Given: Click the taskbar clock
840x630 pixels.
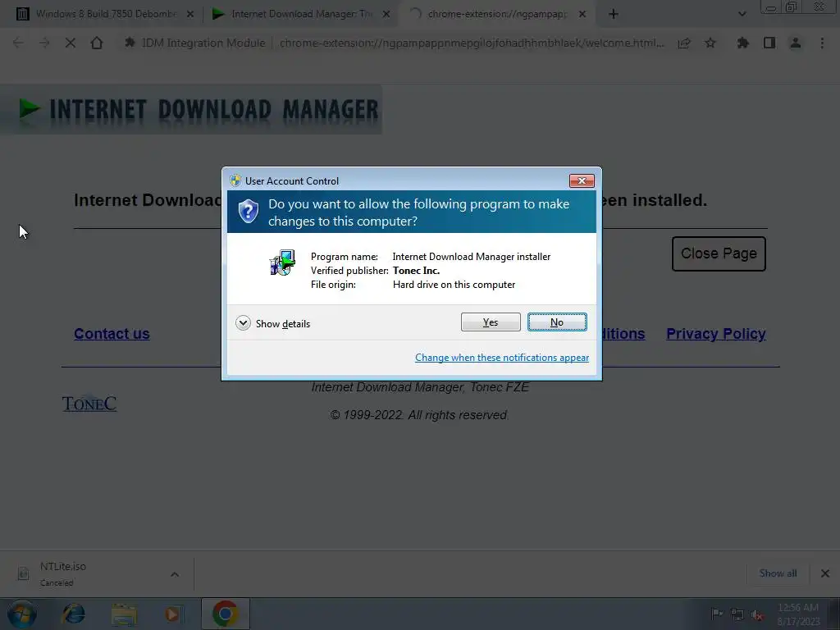Looking at the screenshot, I should coord(797,614).
